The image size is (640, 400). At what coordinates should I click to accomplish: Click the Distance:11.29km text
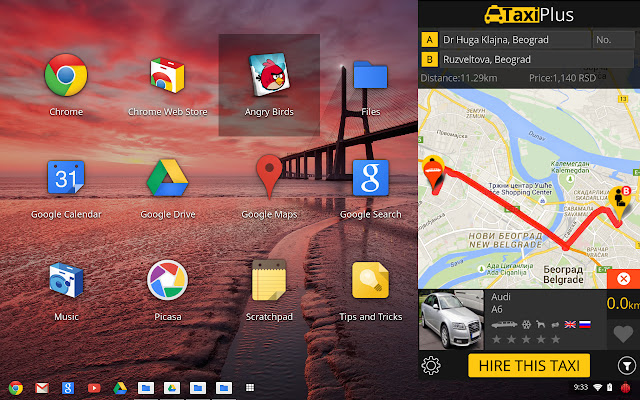point(459,78)
